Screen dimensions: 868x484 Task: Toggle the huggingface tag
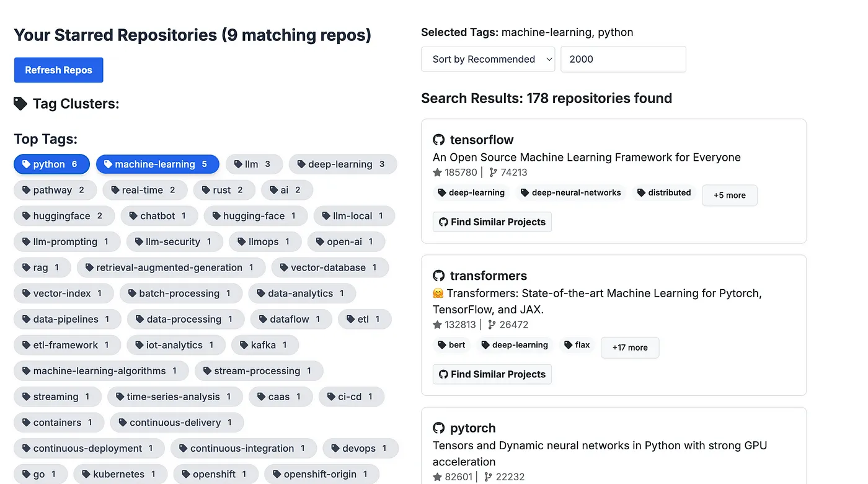pos(64,216)
